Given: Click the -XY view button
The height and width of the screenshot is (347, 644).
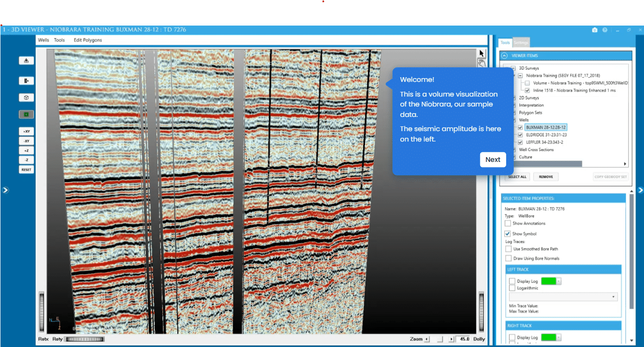Looking at the screenshot, I should point(26,141).
